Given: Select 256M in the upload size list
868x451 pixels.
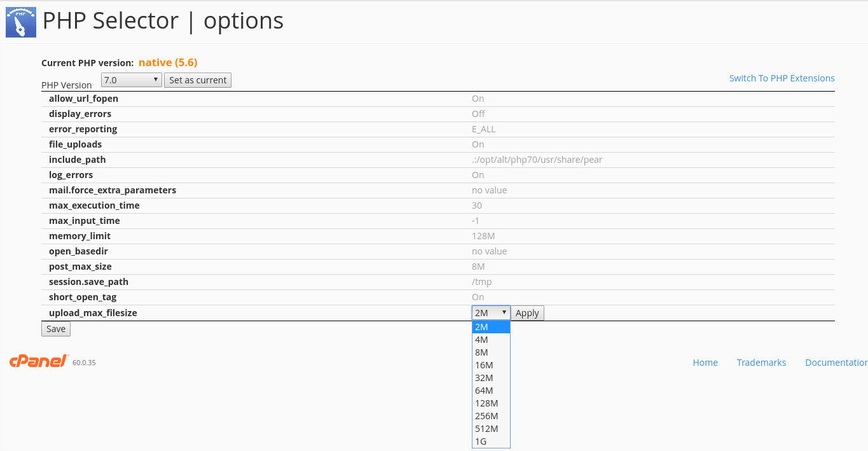Looking at the screenshot, I should pos(491,416).
